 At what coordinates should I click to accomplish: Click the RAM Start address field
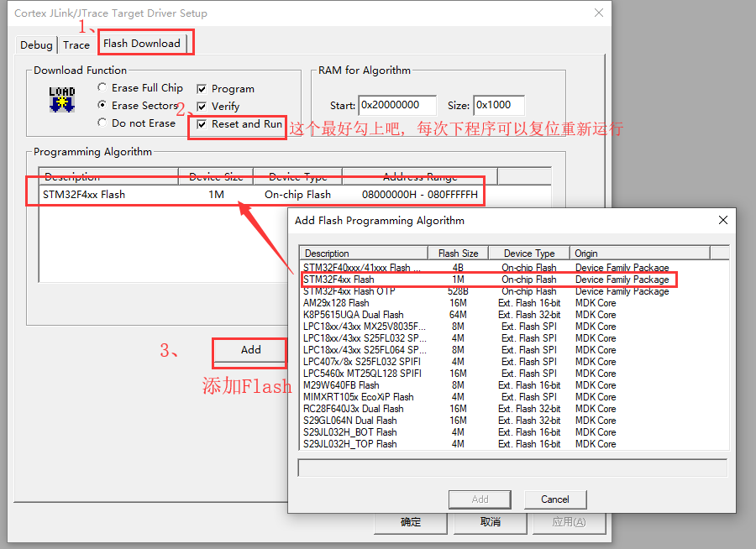click(397, 105)
